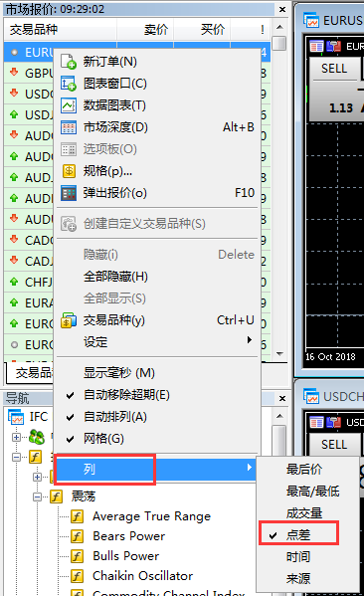
Task: Click the market watch vertical scrollbar down arrow
Action: pyautogui.click(x=279, y=353)
